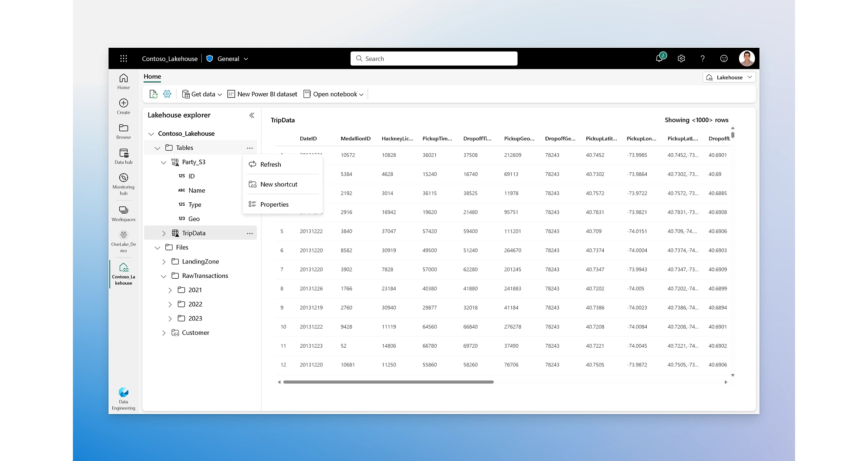
Task: Click the PickupLatit... column header
Action: point(601,138)
